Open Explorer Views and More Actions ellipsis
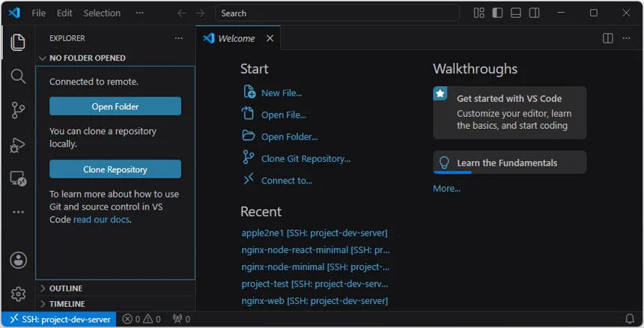Viewport: 644px width, 328px height. click(x=179, y=38)
